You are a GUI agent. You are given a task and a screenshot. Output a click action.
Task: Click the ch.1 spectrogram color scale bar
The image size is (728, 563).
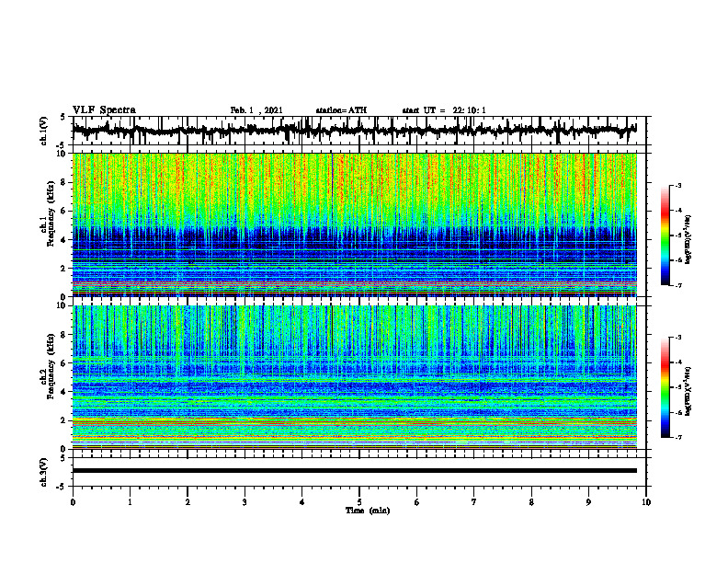click(x=665, y=236)
